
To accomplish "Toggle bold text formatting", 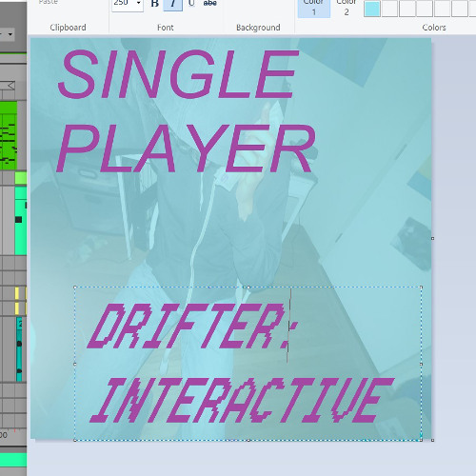I will pos(155,4).
